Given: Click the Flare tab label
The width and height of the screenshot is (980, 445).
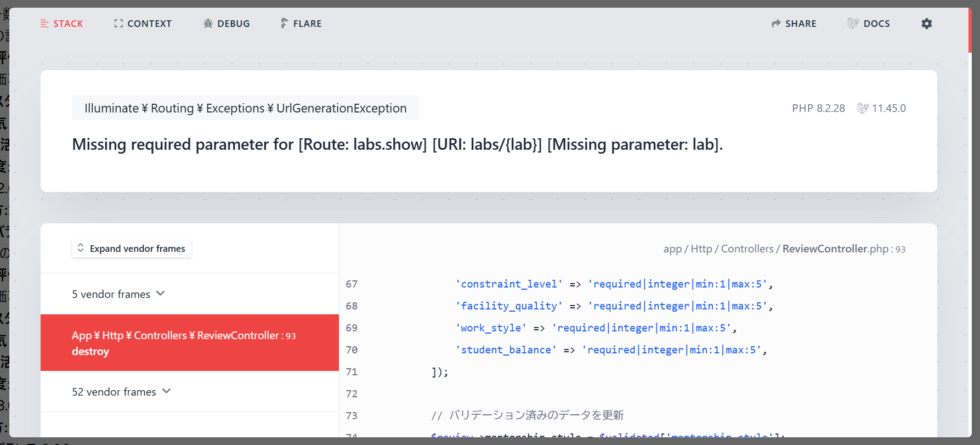Looking at the screenshot, I should tap(307, 24).
